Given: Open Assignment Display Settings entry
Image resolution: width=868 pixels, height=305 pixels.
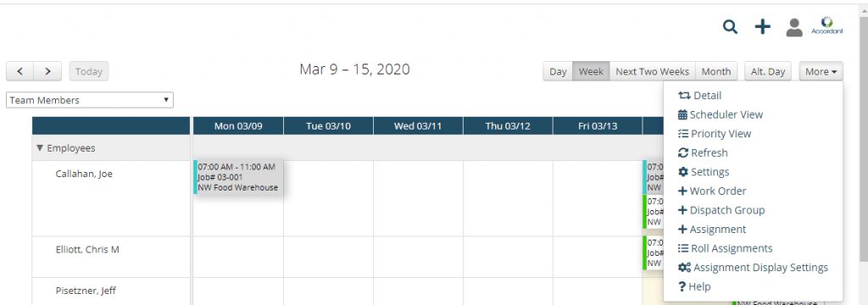Looking at the screenshot, I should 753,268.
